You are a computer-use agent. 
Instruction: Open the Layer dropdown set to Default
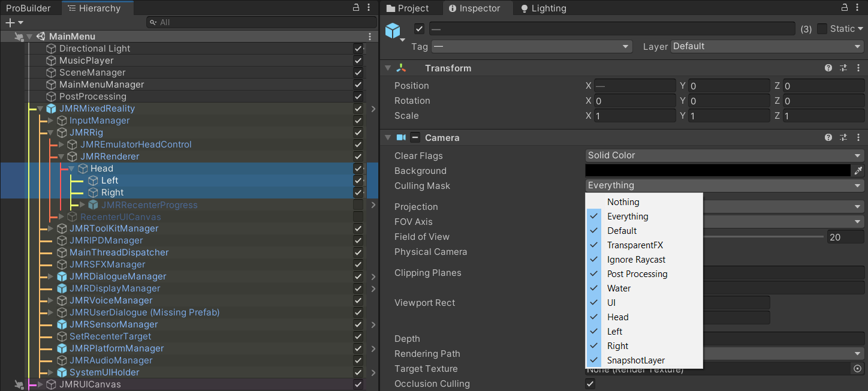tap(767, 46)
